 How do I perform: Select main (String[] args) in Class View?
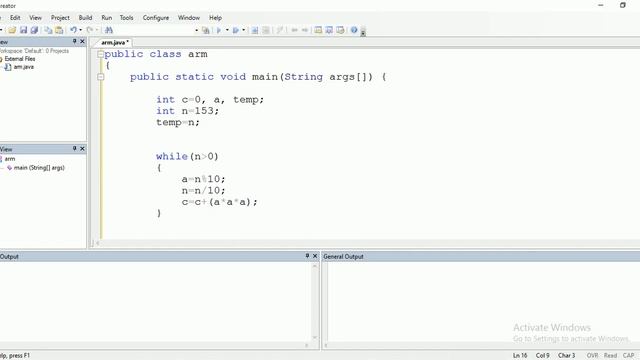tap(39, 168)
